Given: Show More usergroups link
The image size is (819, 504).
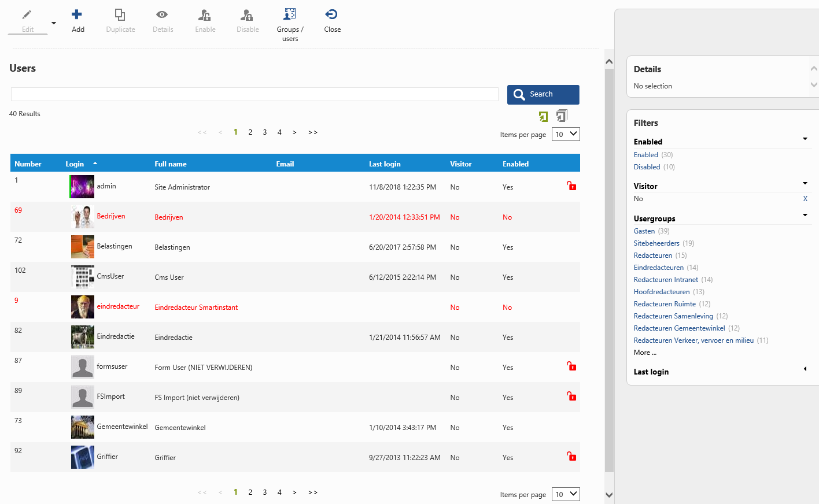Looking at the screenshot, I should [x=645, y=353].
